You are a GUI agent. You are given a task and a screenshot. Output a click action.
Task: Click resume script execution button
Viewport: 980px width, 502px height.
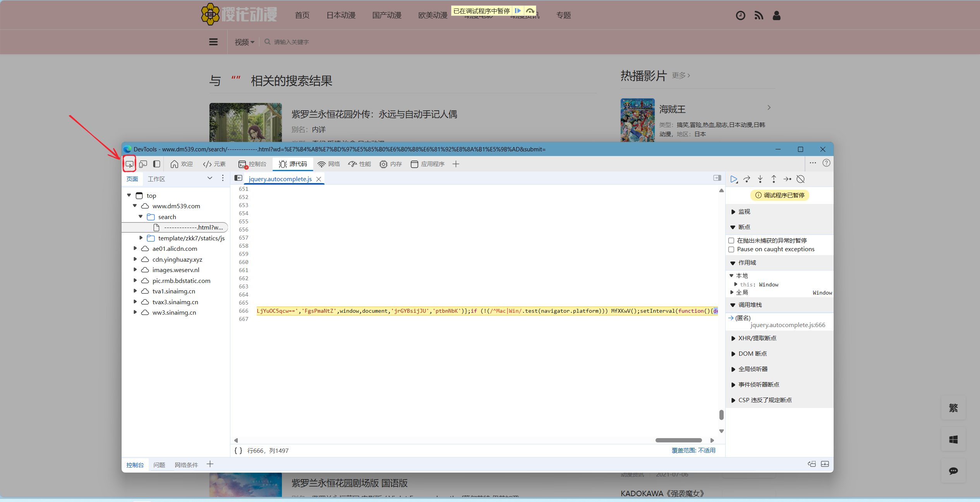pyautogui.click(x=733, y=179)
